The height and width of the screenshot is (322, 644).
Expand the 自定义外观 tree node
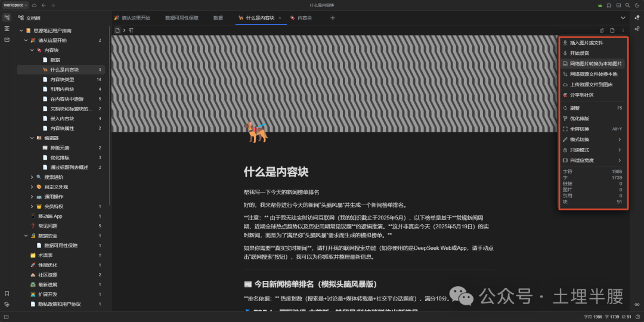click(x=32, y=187)
